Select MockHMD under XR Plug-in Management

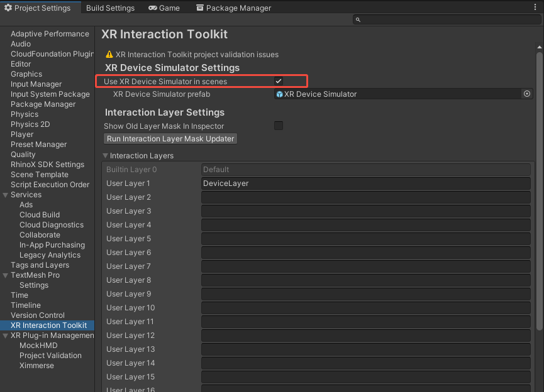38,346
